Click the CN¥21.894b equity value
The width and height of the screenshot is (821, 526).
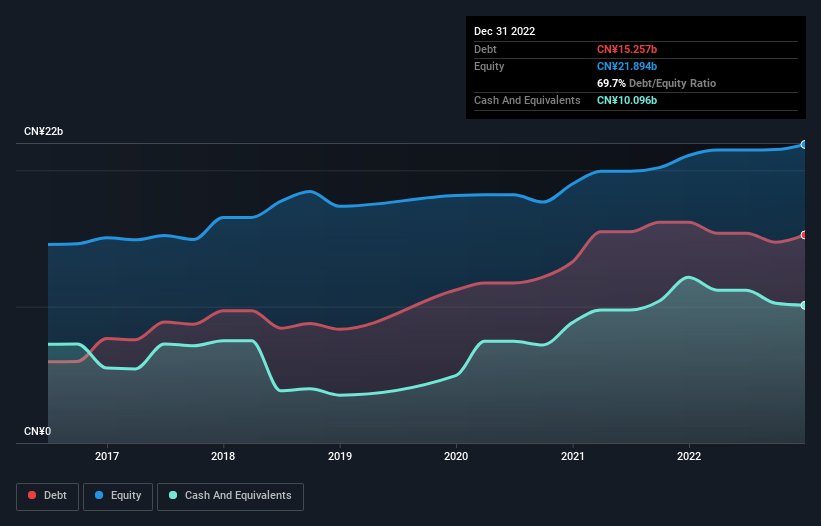pyautogui.click(x=627, y=66)
